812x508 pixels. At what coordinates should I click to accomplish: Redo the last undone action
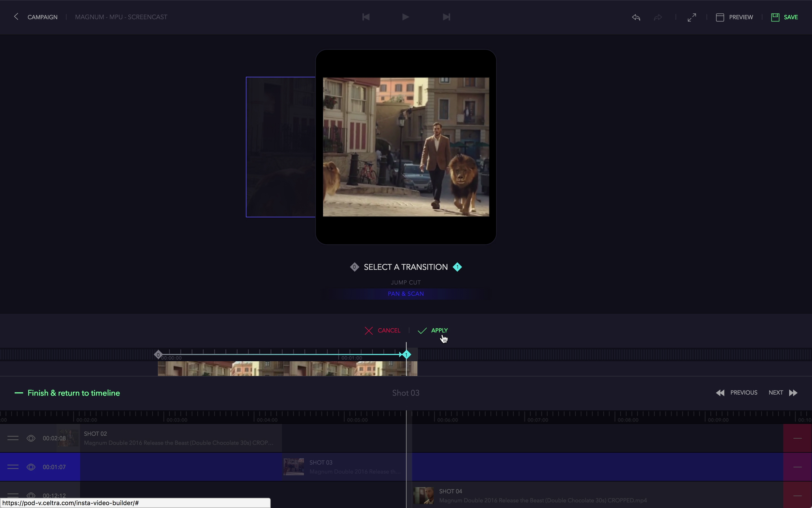[x=658, y=17]
